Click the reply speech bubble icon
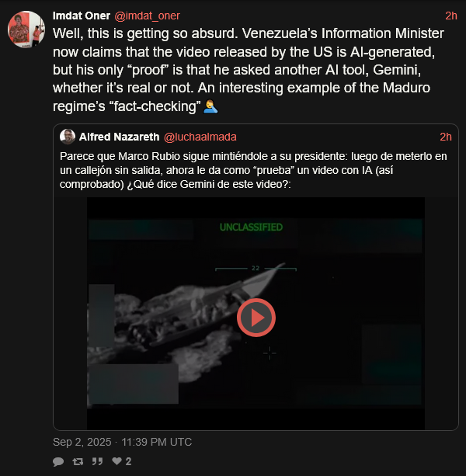 point(58,462)
